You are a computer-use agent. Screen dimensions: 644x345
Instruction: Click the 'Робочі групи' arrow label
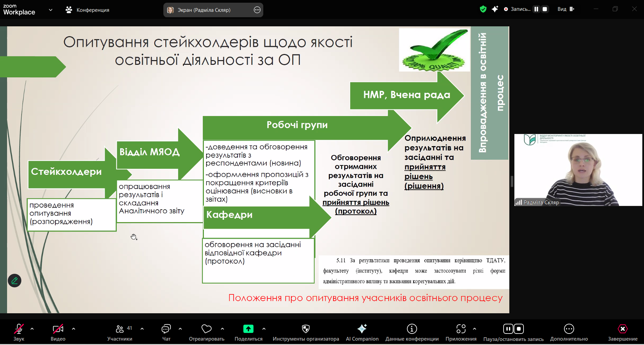297,125
